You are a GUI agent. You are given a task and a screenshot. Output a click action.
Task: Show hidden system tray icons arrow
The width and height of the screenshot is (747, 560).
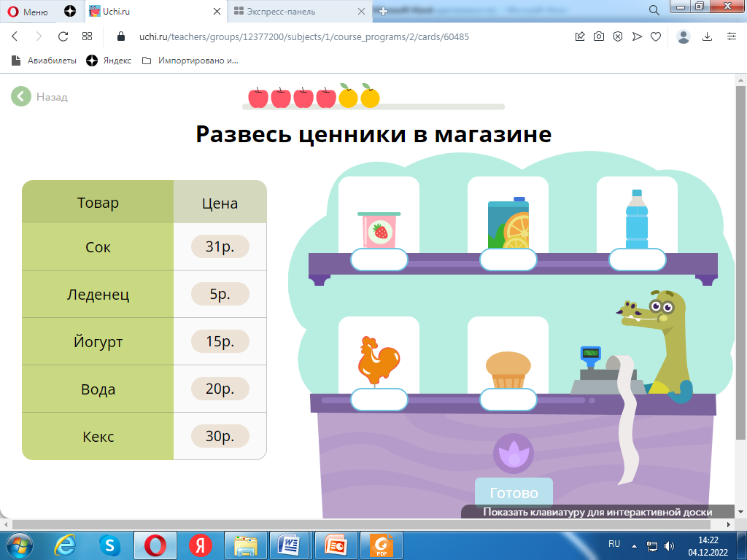pos(635,545)
